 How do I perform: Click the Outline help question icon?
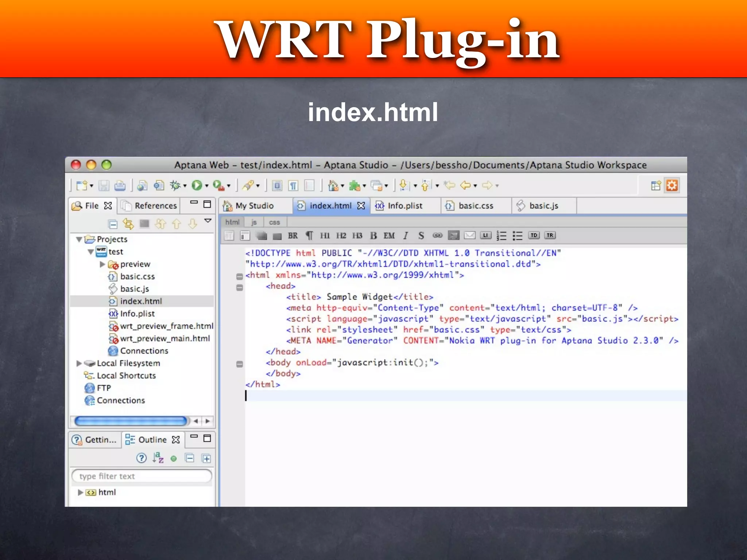pyautogui.click(x=142, y=458)
